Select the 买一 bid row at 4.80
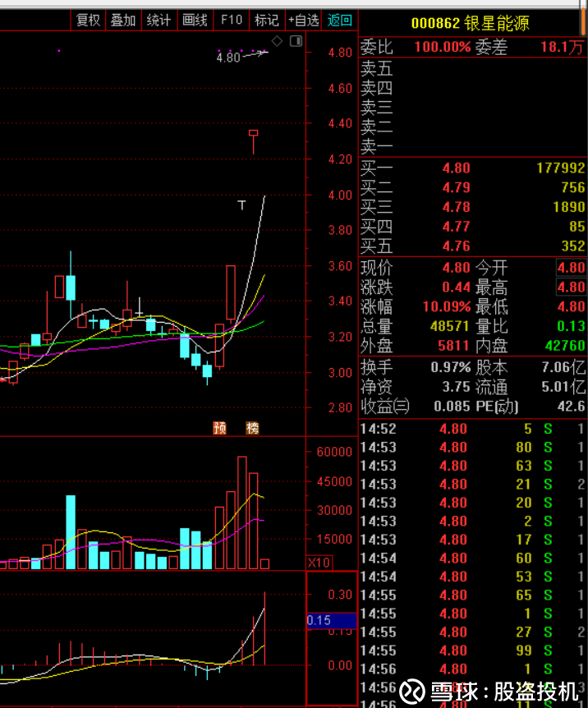This screenshot has width=588, height=708. (473, 168)
